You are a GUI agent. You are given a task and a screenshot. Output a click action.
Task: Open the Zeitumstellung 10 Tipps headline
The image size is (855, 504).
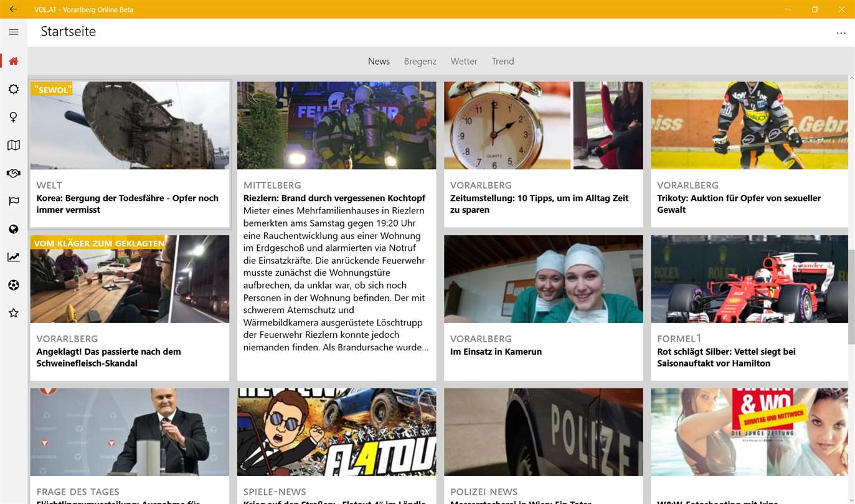pyautogui.click(x=539, y=204)
